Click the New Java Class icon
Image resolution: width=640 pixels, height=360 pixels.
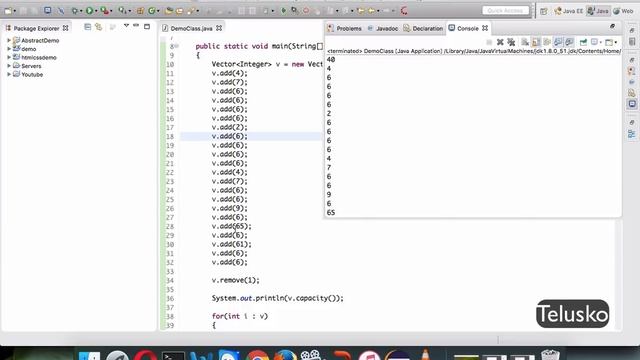[151, 11]
